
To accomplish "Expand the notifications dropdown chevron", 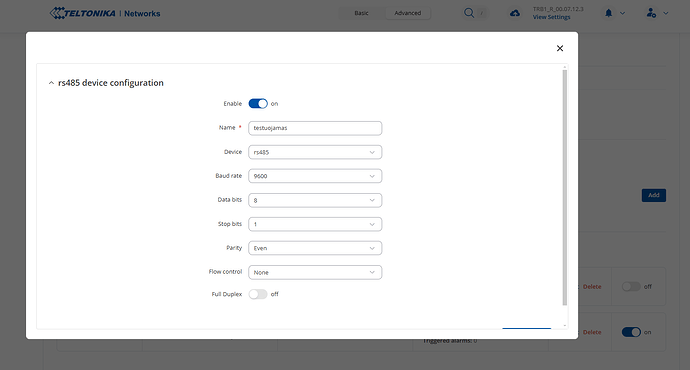I will click(x=622, y=13).
